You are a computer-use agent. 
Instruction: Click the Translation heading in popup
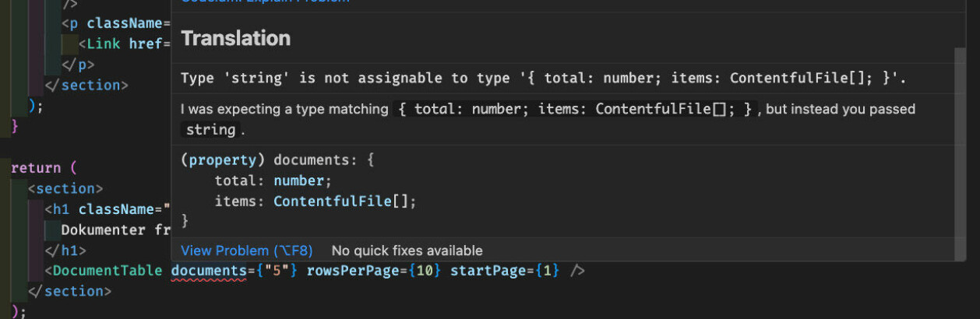235,38
